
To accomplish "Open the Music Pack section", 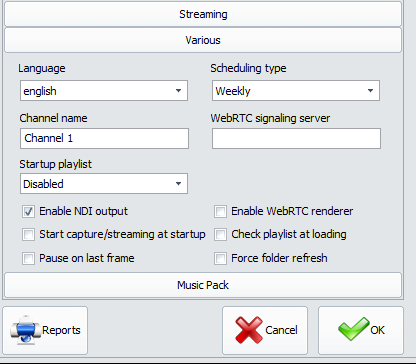I will (203, 285).
